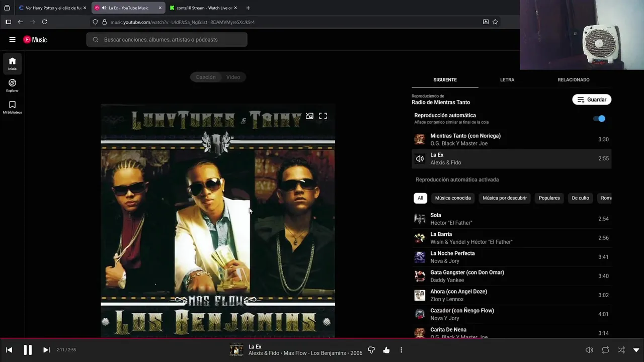Reload the current page

(44, 22)
